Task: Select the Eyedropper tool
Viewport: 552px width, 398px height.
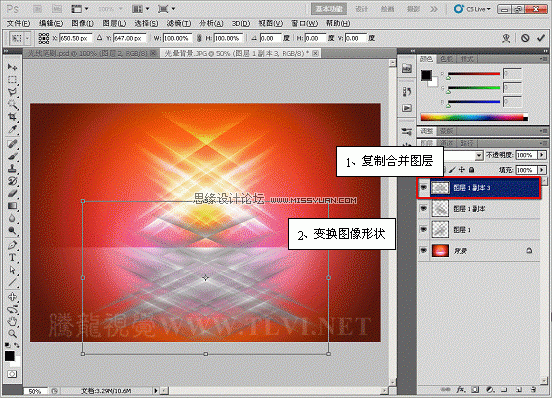Action: click(x=12, y=129)
